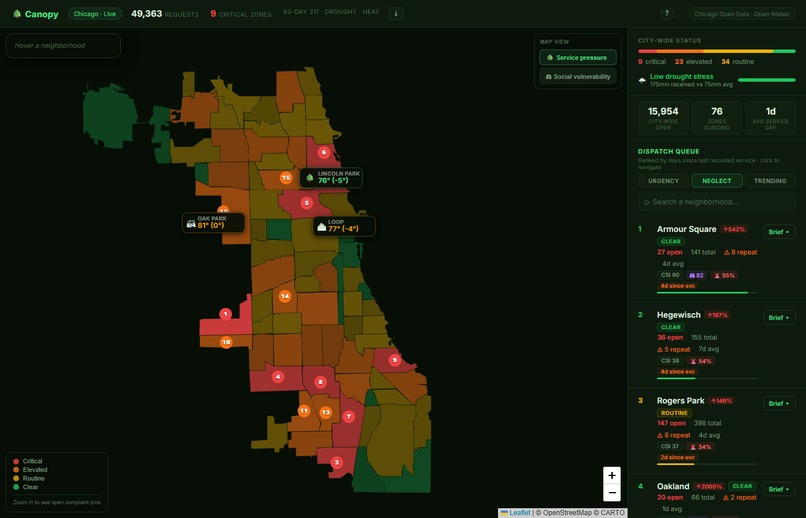This screenshot has height=518, width=806.
Task: Open the info button beside drought heat label
Action: point(396,14)
